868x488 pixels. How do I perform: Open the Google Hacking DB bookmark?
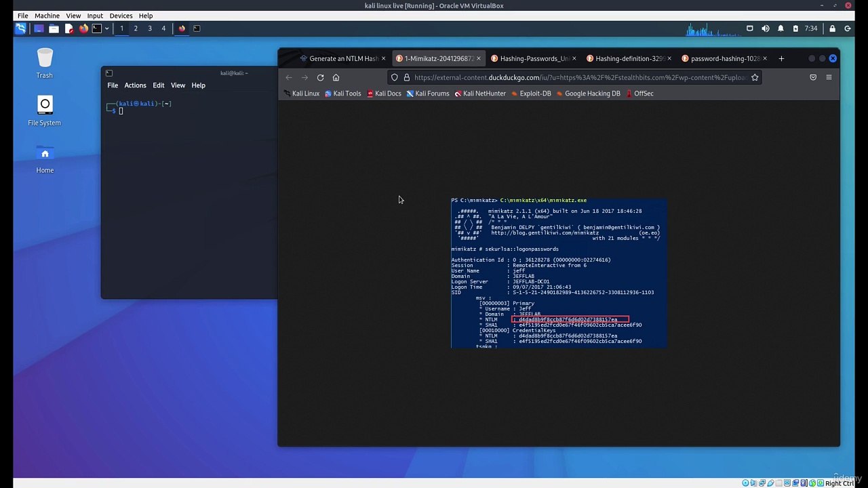[588, 94]
